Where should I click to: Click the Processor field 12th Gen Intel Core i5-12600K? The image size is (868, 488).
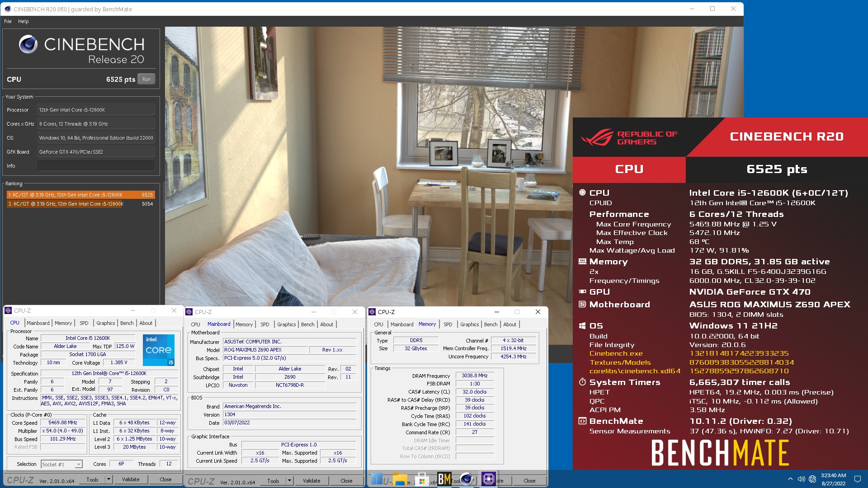pyautogui.click(x=96, y=110)
